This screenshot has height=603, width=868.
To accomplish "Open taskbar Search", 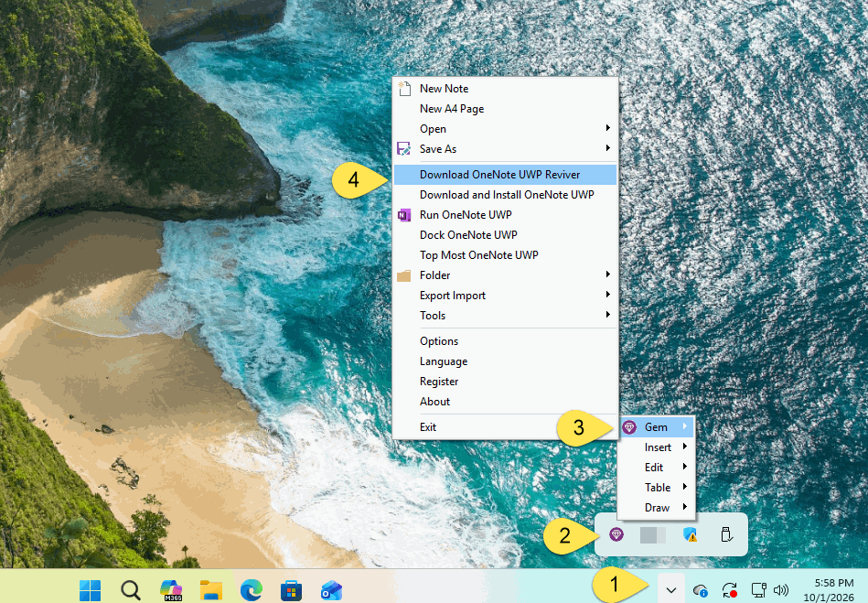I will tap(131, 590).
